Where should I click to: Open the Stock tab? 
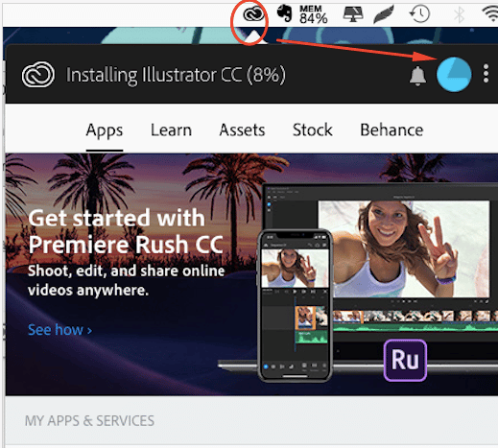click(313, 130)
